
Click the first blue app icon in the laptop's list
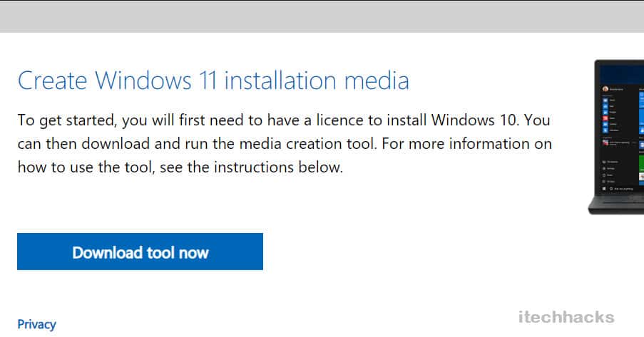pyautogui.click(x=605, y=100)
